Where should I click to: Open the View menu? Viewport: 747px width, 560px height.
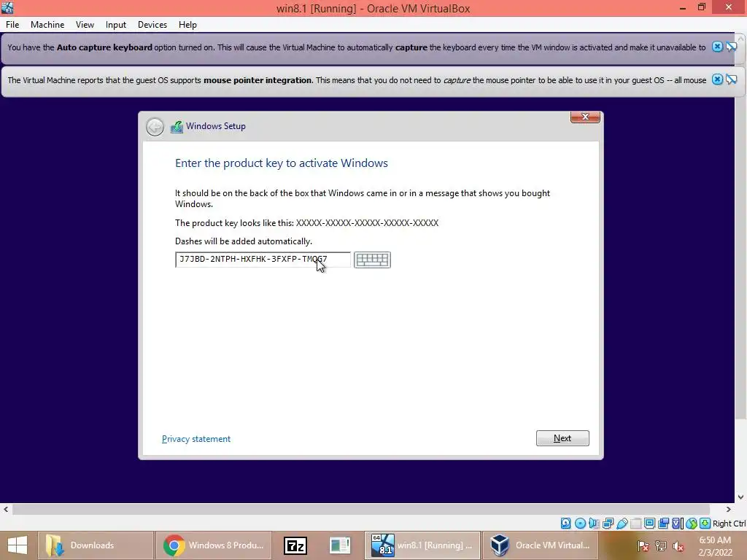pos(85,25)
